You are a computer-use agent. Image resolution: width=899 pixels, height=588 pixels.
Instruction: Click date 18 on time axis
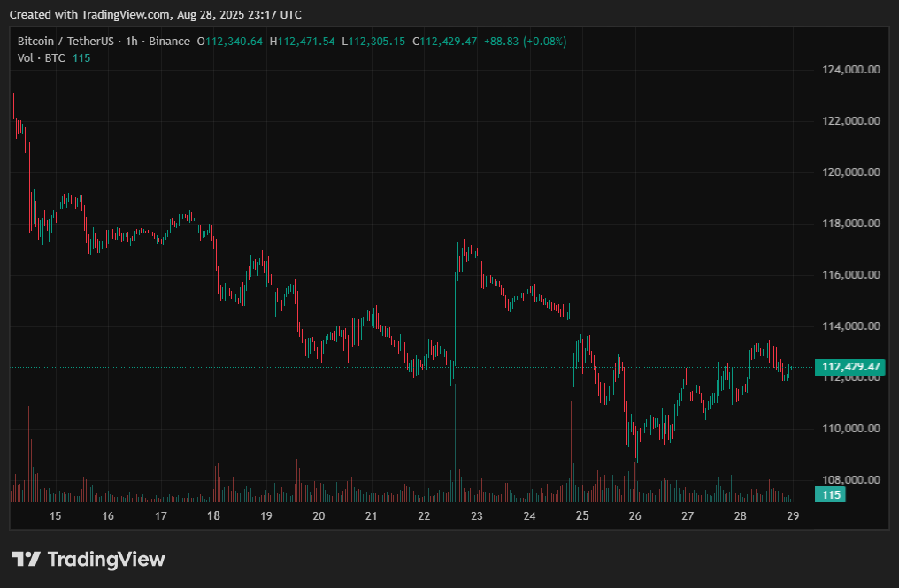coord(213,516)
